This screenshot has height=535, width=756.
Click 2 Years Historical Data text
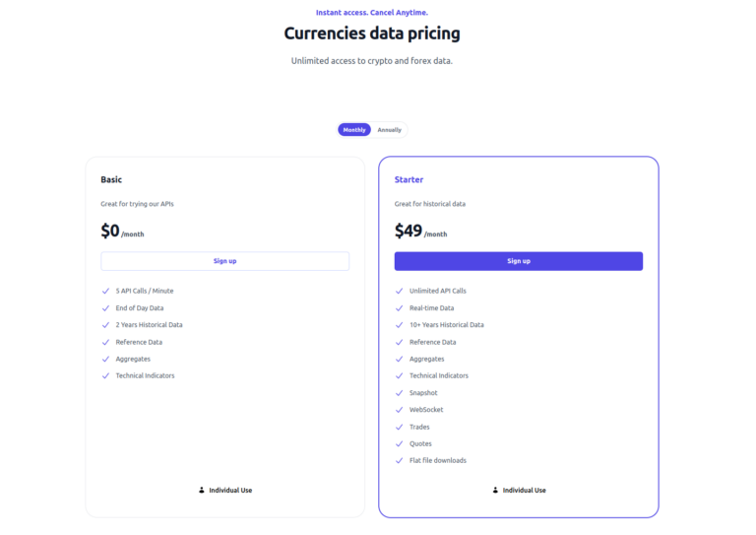click(x=149, y=325)
